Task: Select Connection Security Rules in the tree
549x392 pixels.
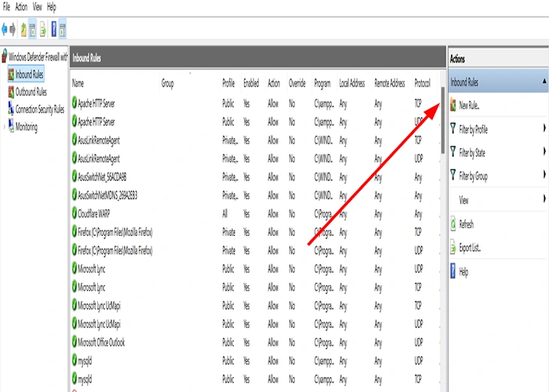Action: 39,110
